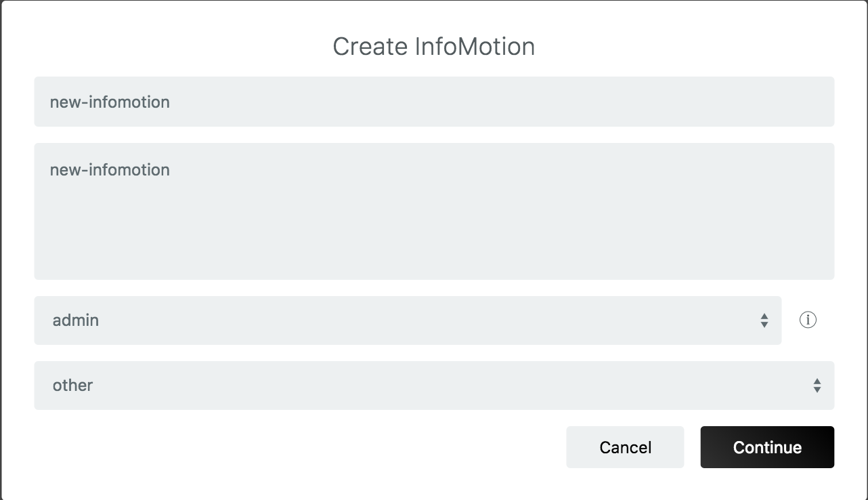Click the 'new-infomotion' text in the description box
This screenshot has height=500, width=868.
point(110,169)
